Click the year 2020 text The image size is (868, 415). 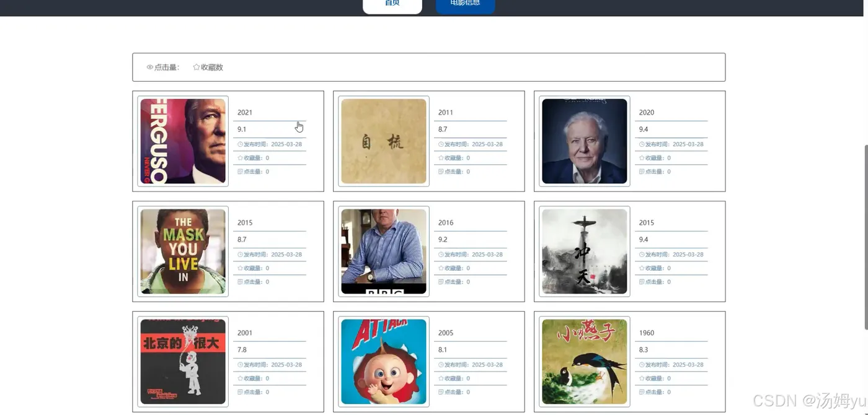point(647,113)
